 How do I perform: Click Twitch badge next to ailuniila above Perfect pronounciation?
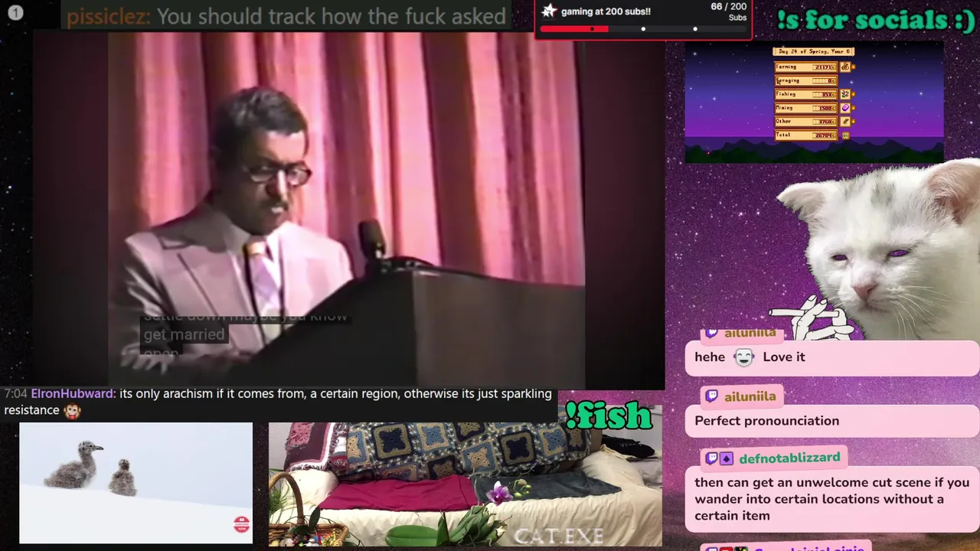tap(711, 396)
